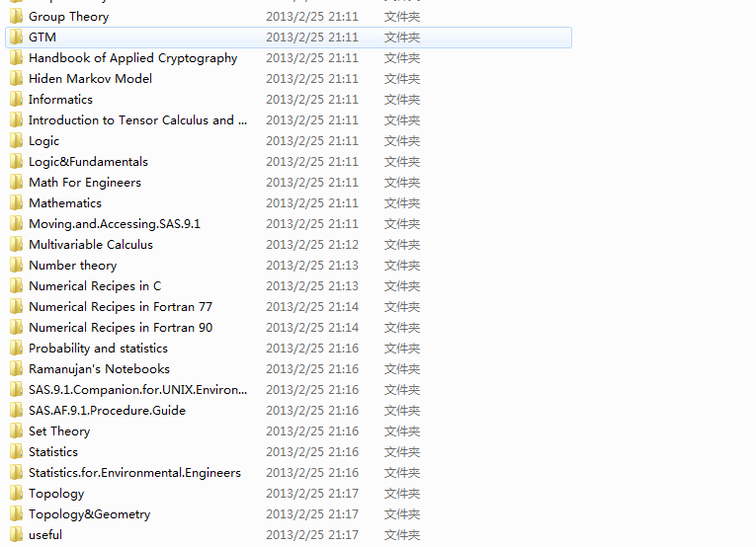Select folder icon for Ramanujan's Notebooks

click(x=16, y=369)
